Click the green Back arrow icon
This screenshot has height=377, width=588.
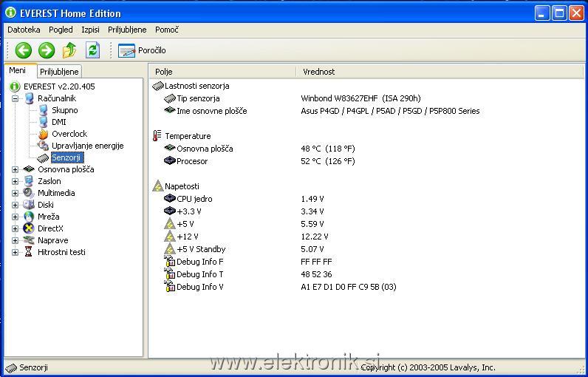(x=23, y=50)
